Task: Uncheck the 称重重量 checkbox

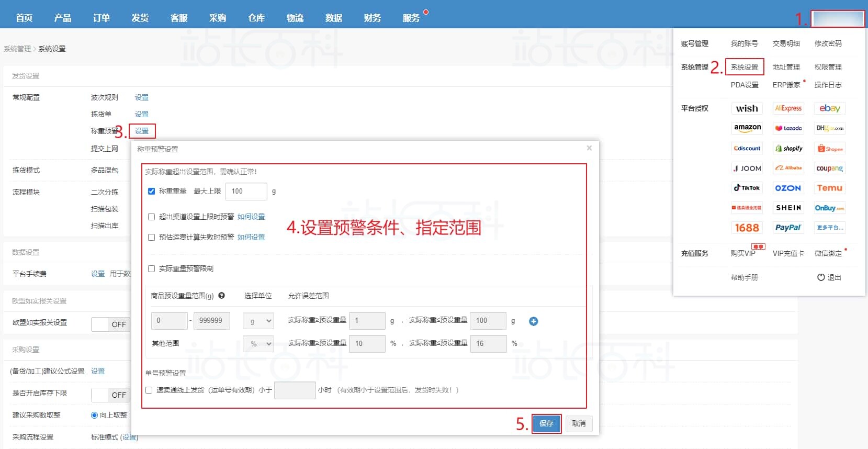Action: 152,192
